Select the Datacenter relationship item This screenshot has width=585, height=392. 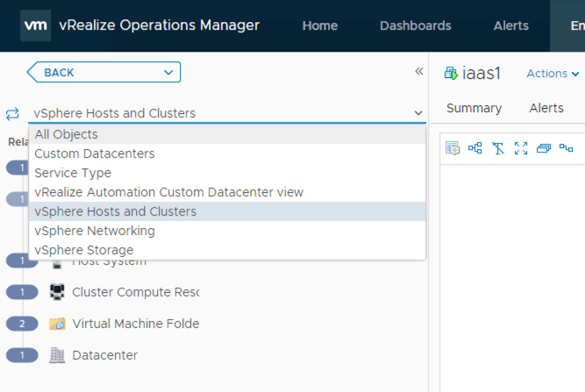point(104,355)
